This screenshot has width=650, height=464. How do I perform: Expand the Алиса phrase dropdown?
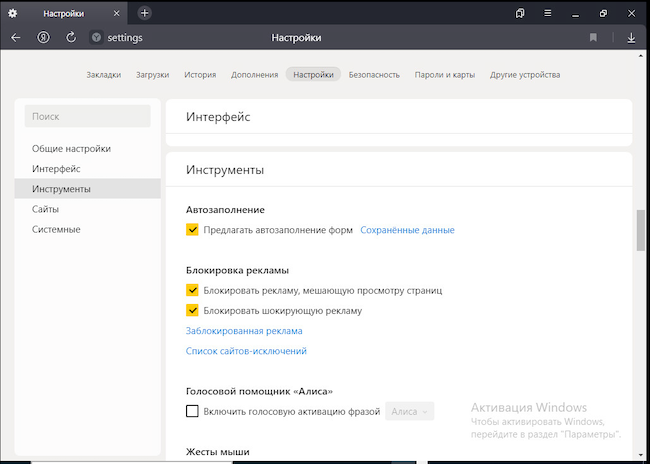coord(410,411)
